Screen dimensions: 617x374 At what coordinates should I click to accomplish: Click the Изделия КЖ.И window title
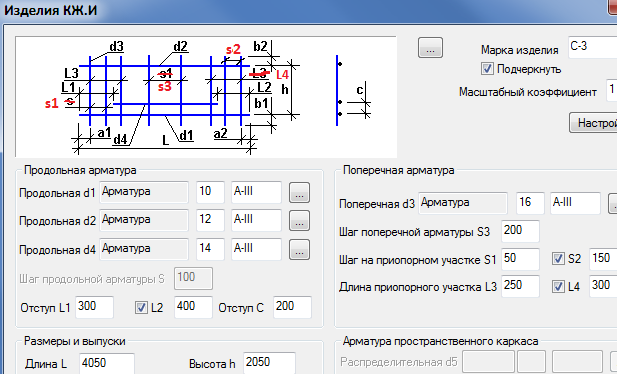coord(50,9)
